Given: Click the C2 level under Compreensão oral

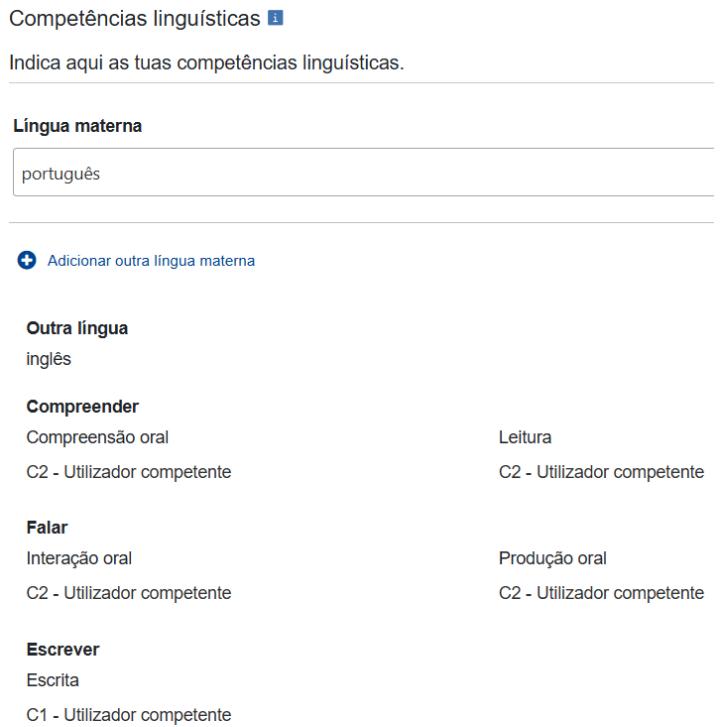Looking at the screenshot, I should 129,473.
